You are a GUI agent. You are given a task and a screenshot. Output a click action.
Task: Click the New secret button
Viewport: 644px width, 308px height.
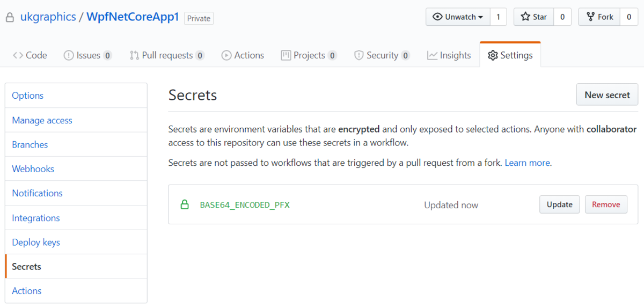pyautogui.click(x=607, y=94)
